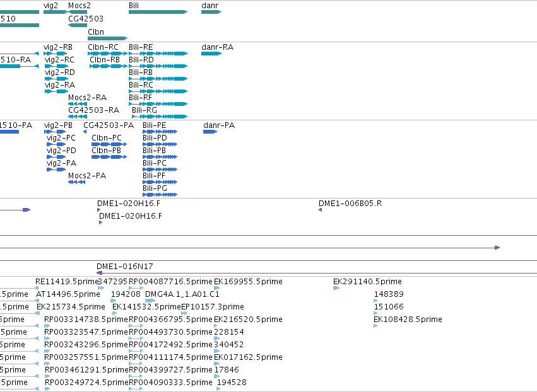
Task: Click the danr gene label
Action: click(x=210, y=6)
